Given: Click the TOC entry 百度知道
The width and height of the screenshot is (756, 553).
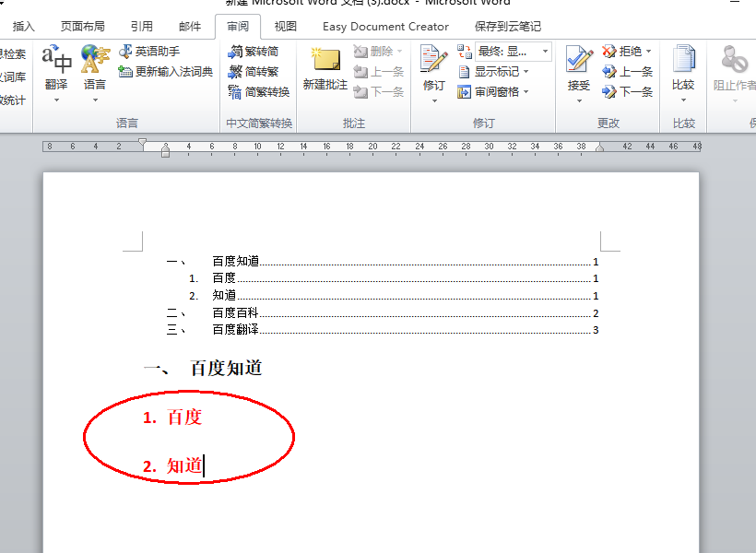Looking at the screenshot, I should coord(383,262).
